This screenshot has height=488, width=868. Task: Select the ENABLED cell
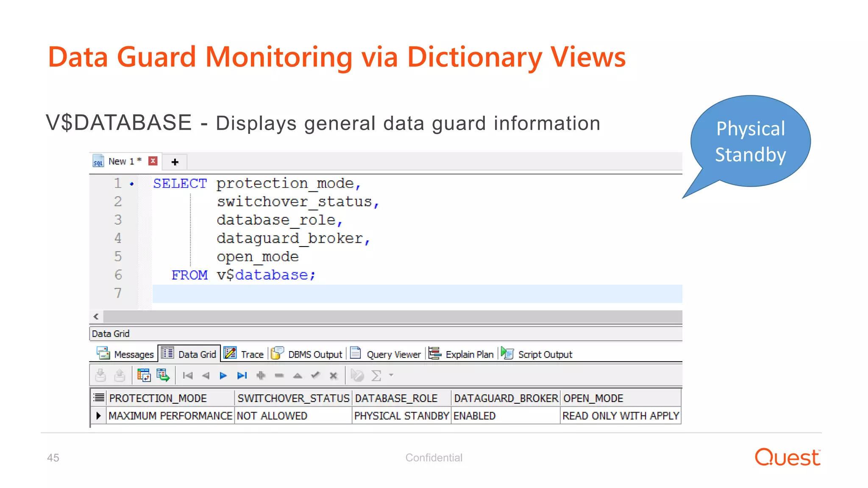(x=506, y=416)
